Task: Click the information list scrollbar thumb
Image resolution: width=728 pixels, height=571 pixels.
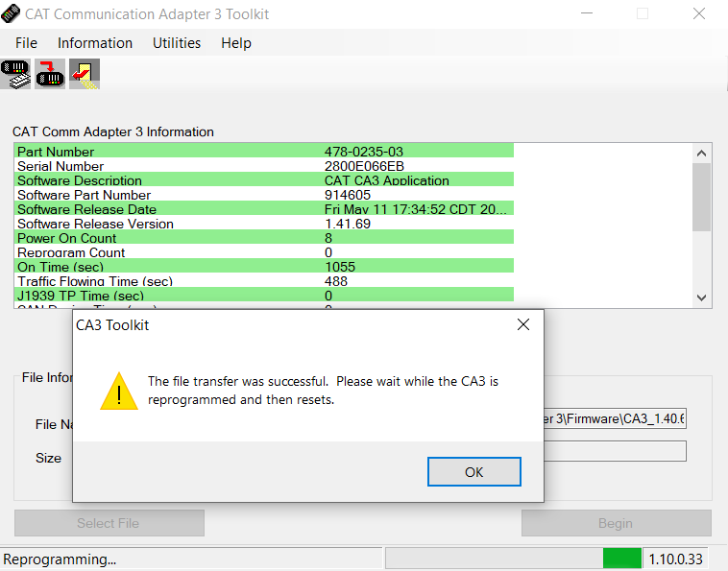Action: tap(701, 197)
